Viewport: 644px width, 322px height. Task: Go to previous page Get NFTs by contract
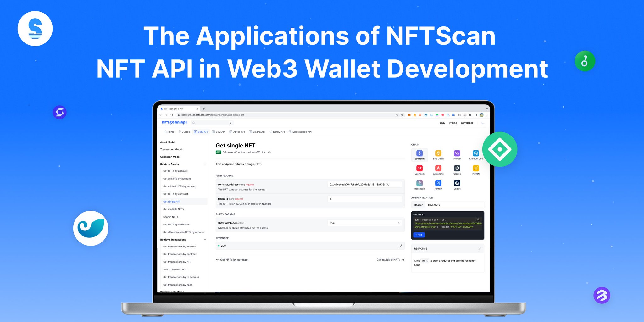pos(232,260)
